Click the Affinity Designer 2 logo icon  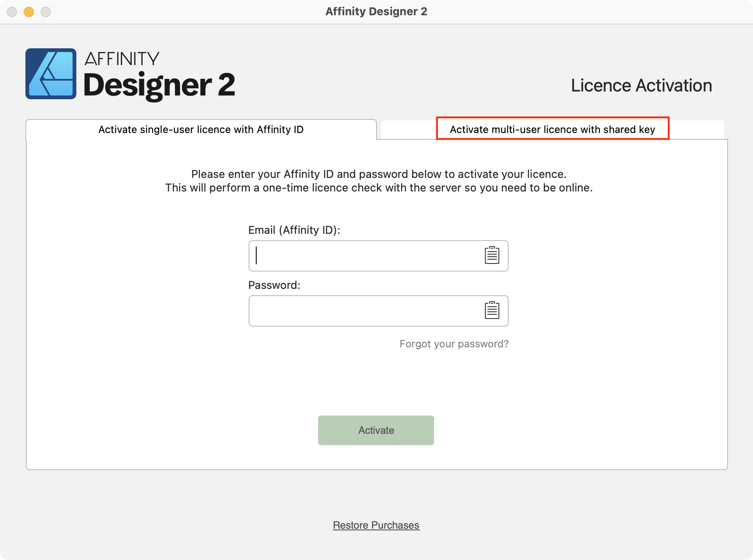(x=51, y=74)
